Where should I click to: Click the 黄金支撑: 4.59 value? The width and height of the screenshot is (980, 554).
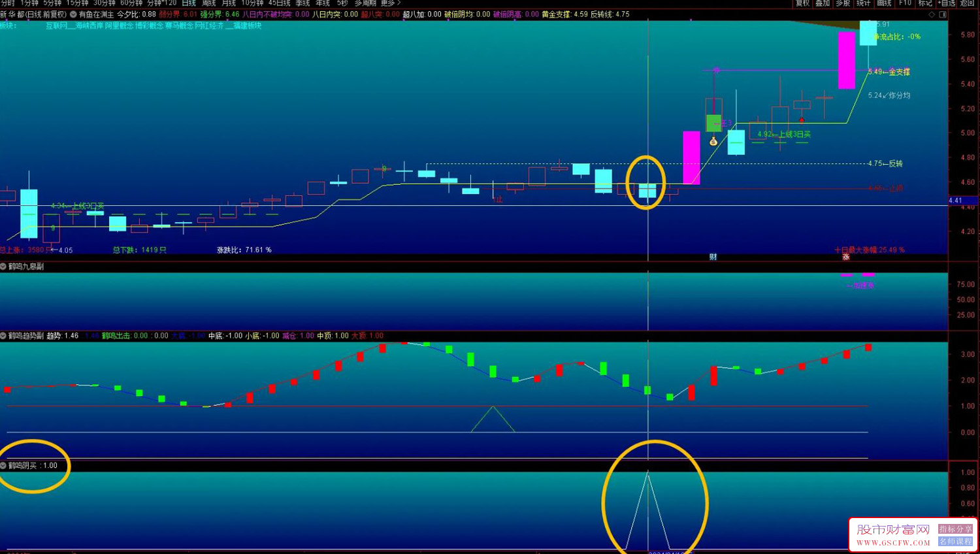point(564,14)
